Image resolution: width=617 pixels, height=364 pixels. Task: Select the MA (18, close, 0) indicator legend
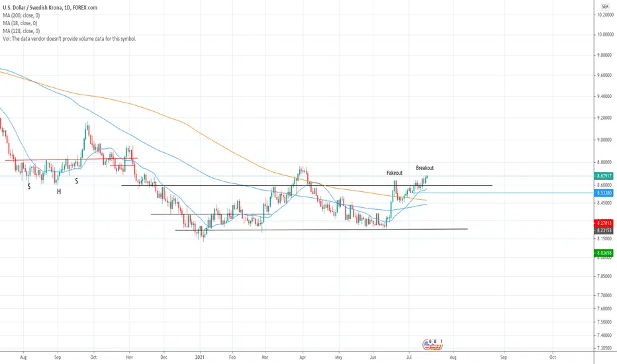tap(20, 23)
